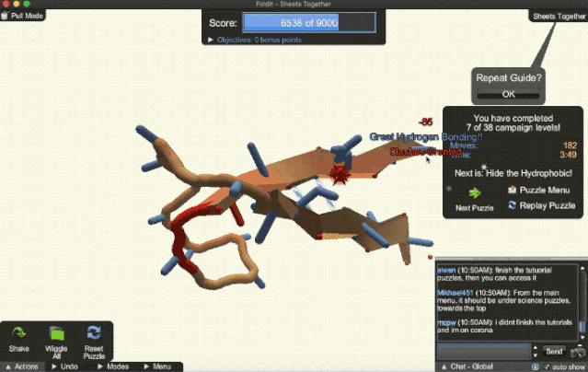The width and height of the screenshot is (588, 372).
Task: Click the macOS green zoom button
Action: coord(27,4)
